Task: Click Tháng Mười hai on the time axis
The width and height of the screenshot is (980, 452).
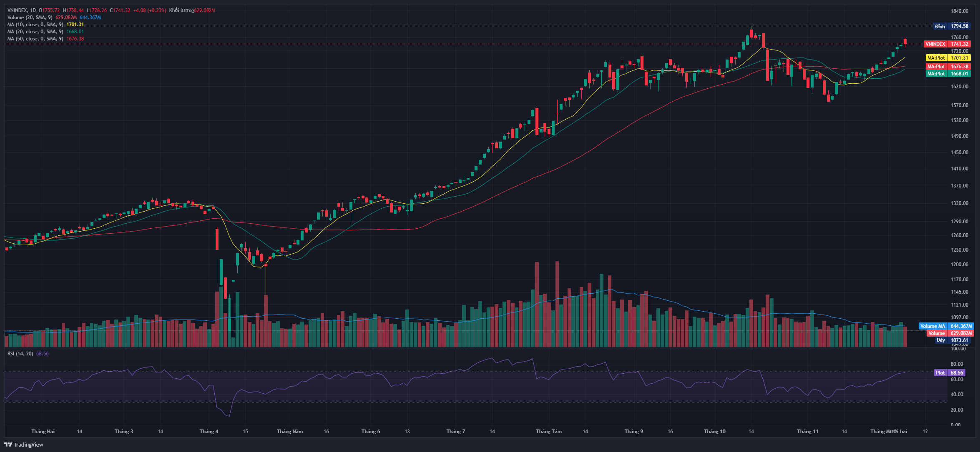Action: 888,432
